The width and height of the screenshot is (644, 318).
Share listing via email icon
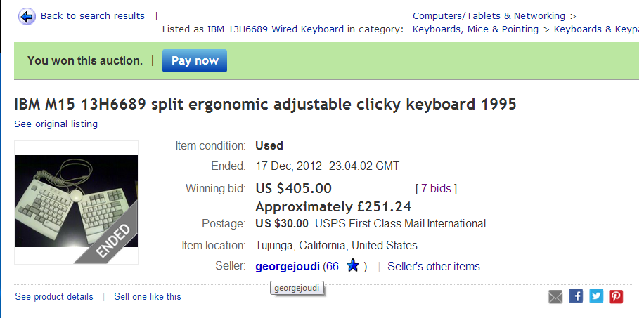555,296
